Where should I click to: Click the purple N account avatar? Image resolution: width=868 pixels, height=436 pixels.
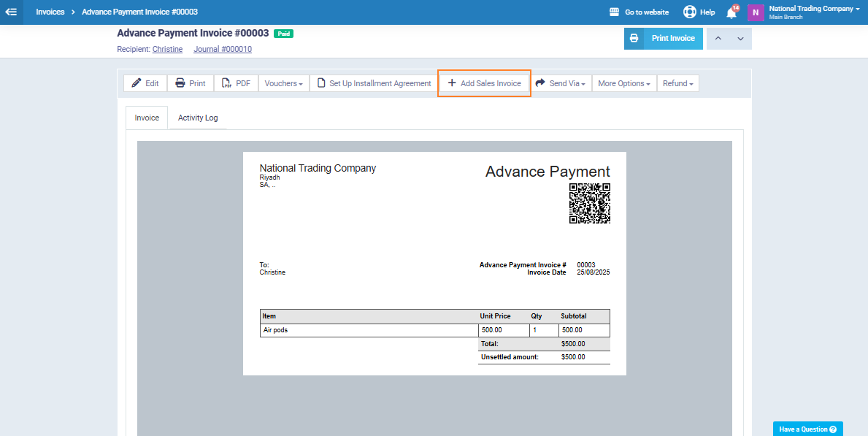click(x=756, y=12)
